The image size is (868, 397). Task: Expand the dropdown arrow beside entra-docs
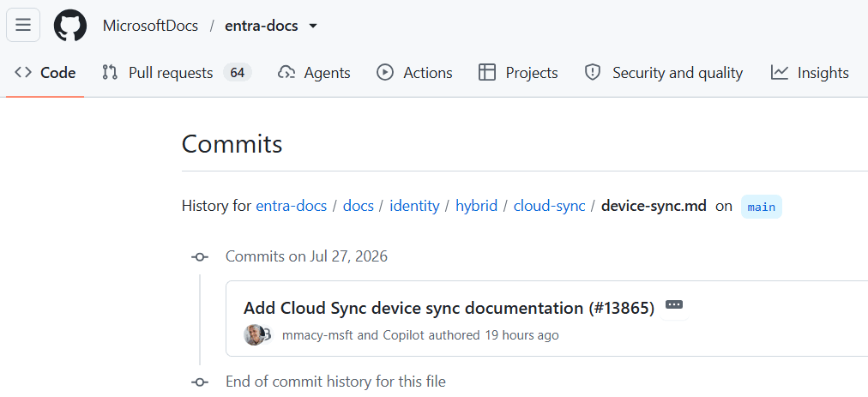[x=313, y=26]
